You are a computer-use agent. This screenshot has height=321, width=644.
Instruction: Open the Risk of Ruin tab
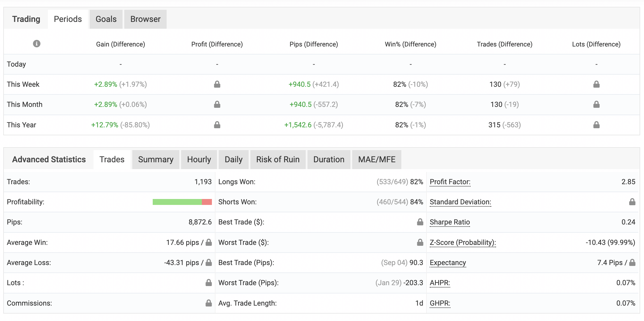pyautogui.click(x=278, y=160)
